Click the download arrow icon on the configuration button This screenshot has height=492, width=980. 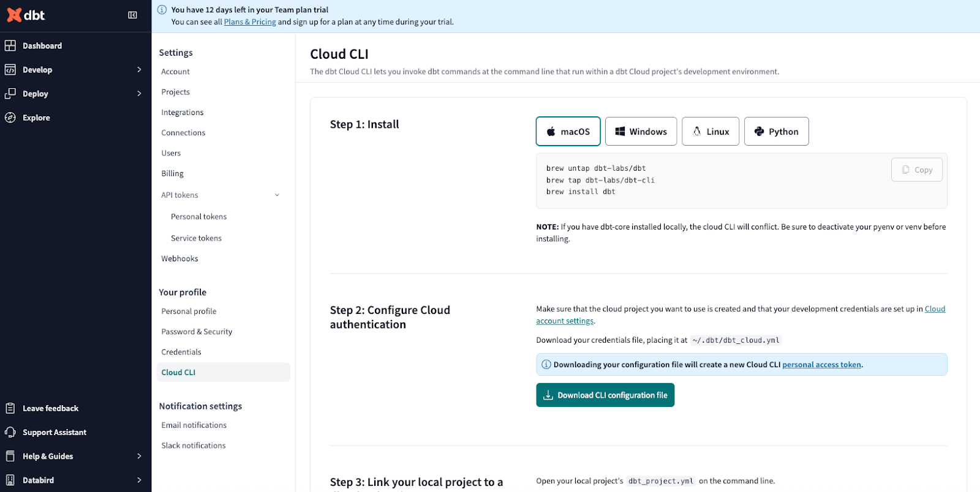548,395
